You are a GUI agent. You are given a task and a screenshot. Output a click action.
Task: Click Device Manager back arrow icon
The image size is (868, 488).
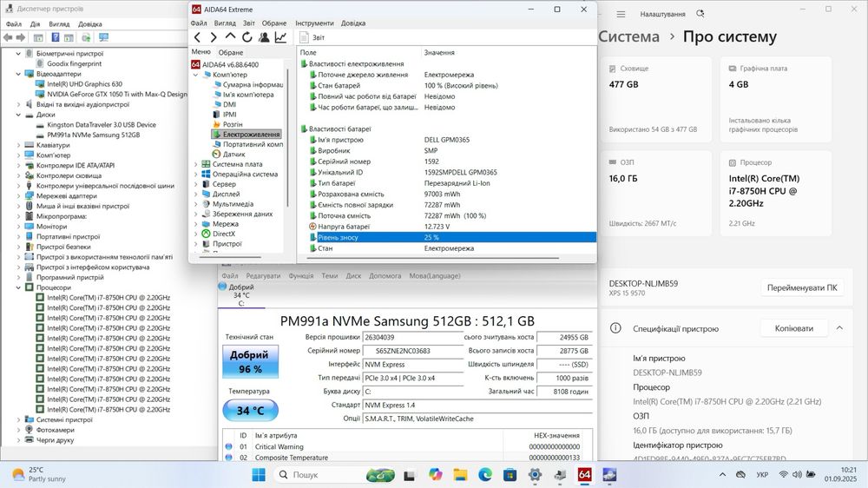8,37
